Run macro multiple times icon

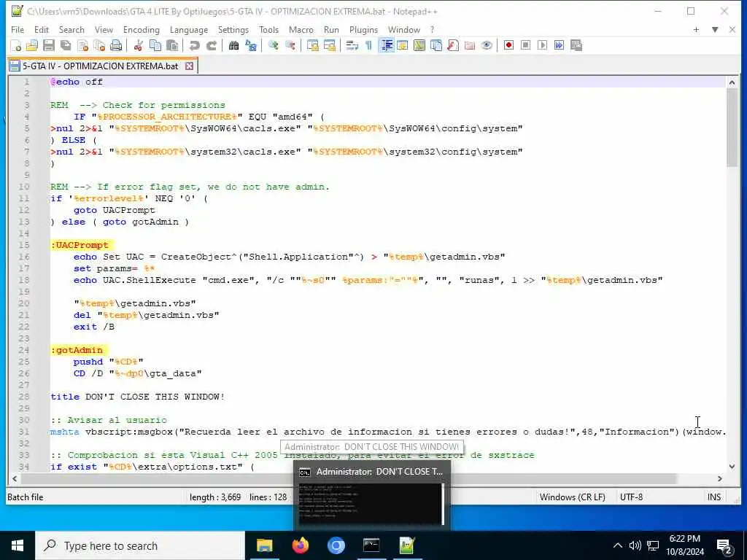(560, 45)
